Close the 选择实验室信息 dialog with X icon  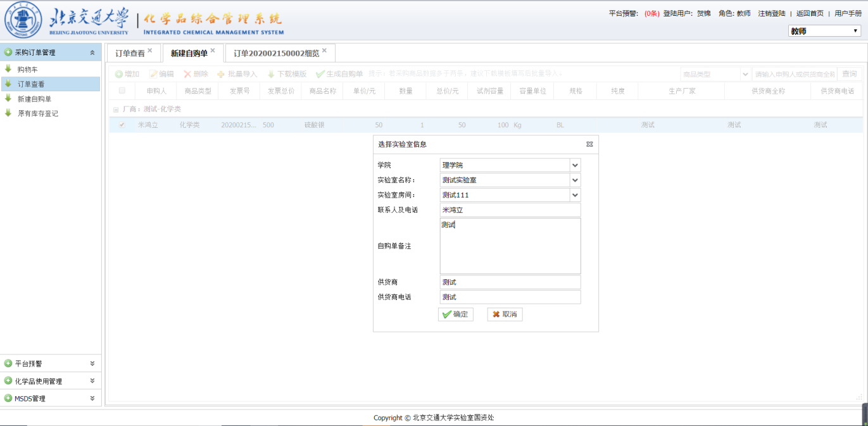coord(589,144)
